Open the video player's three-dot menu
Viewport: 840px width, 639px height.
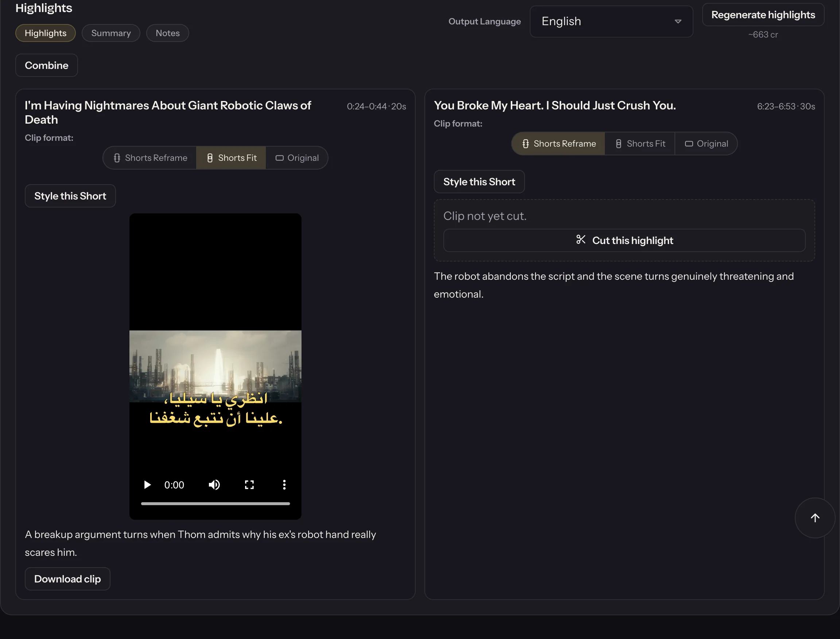coord(284,485)
